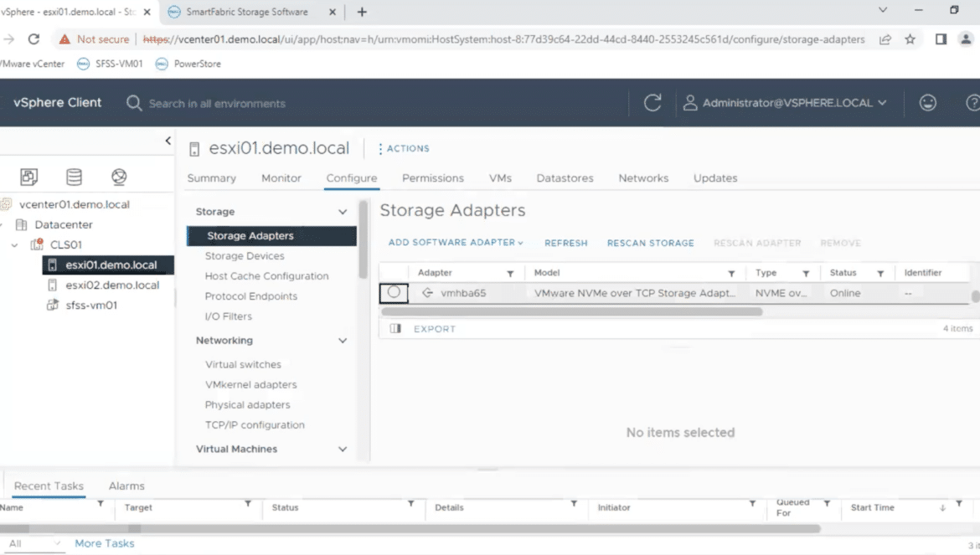
Task: Switch to the Updates tab
Action: (x=715, y=178)
